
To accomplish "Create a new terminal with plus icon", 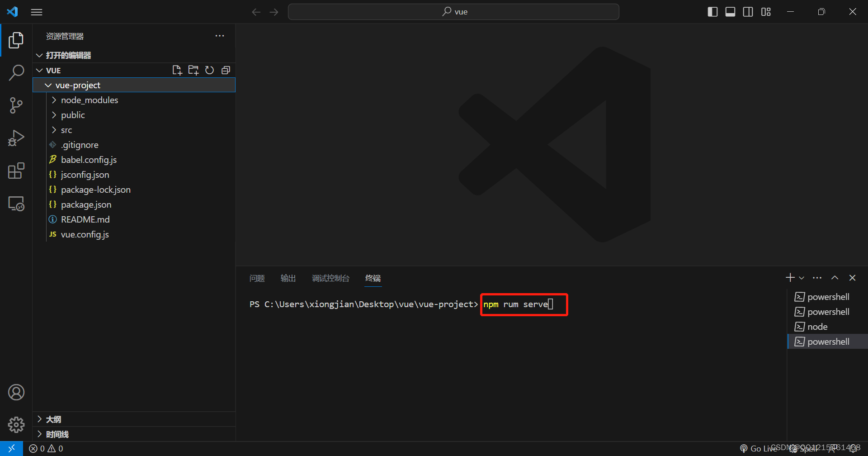I will [x=790, y=278].
